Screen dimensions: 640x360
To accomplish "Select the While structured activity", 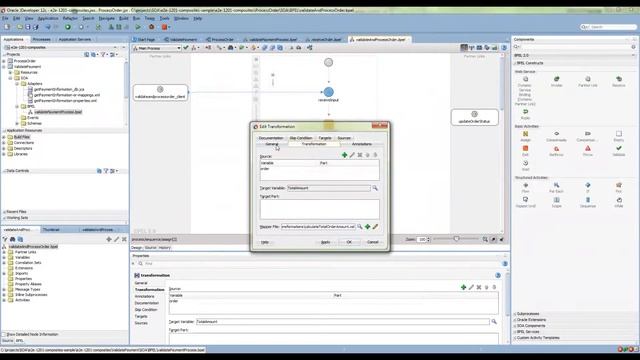I will tap(619, 202).
